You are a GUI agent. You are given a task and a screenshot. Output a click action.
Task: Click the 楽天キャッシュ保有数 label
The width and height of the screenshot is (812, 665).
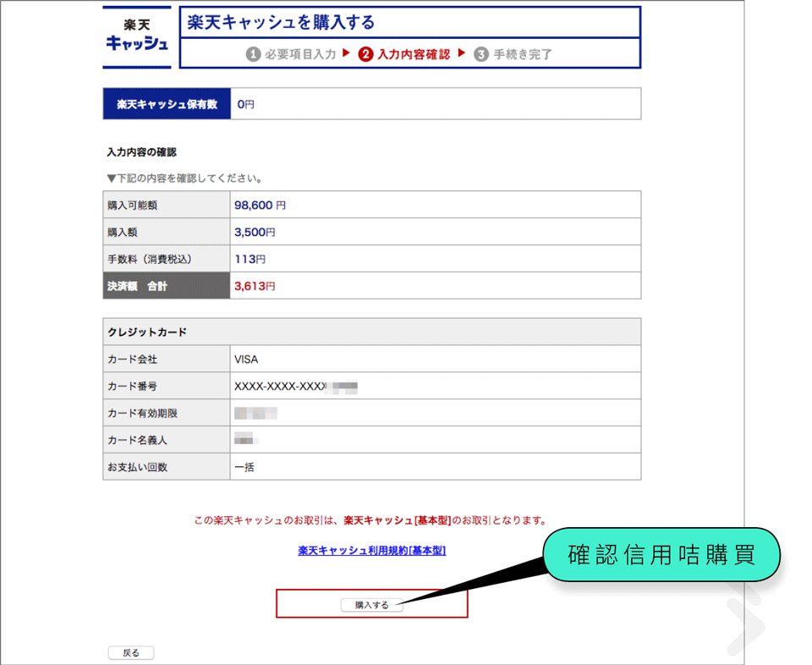pyautogui.click(x=167, y=104)
